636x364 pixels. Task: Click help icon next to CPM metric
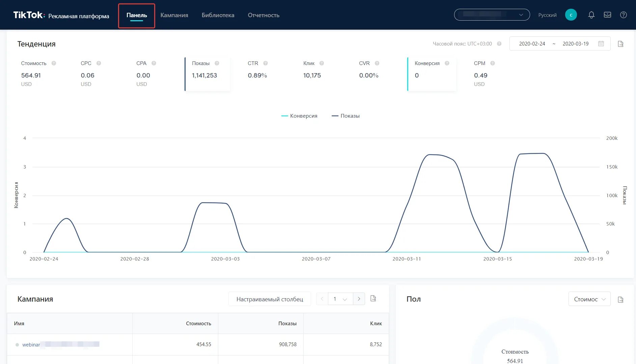pyautogui.click(x=493, y=63)
